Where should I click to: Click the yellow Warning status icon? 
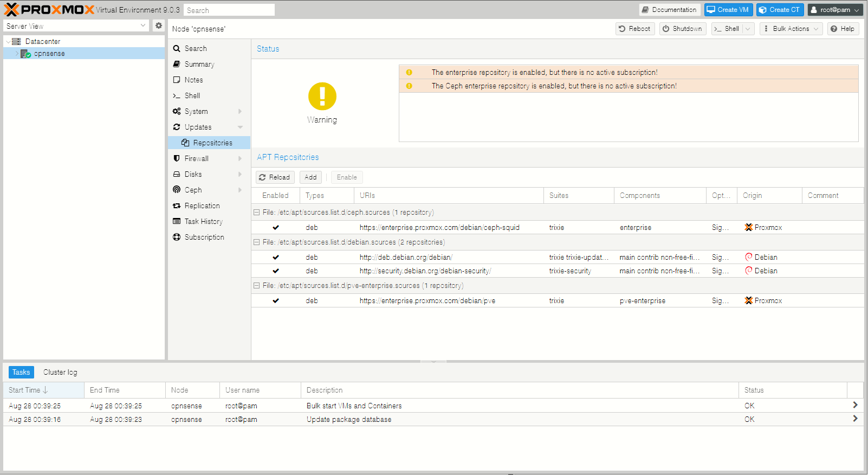pyautogui.click(x=322, y=97)
